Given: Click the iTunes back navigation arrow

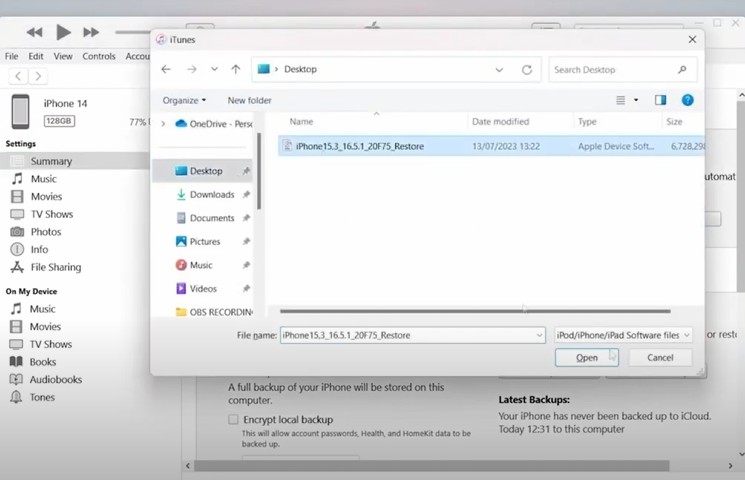Looking at the screenshot, I should [x=18, y=76].
